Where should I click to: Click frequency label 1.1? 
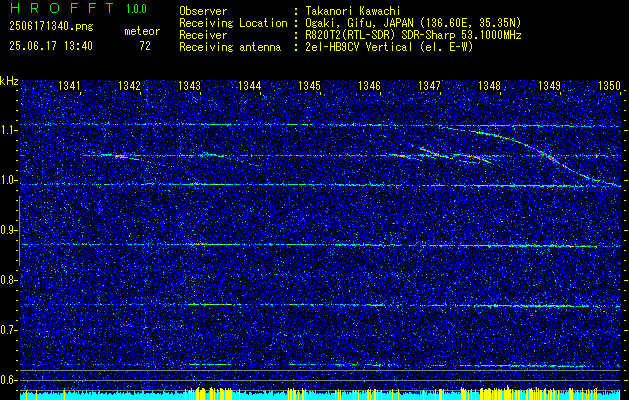(x=8, y=130)
